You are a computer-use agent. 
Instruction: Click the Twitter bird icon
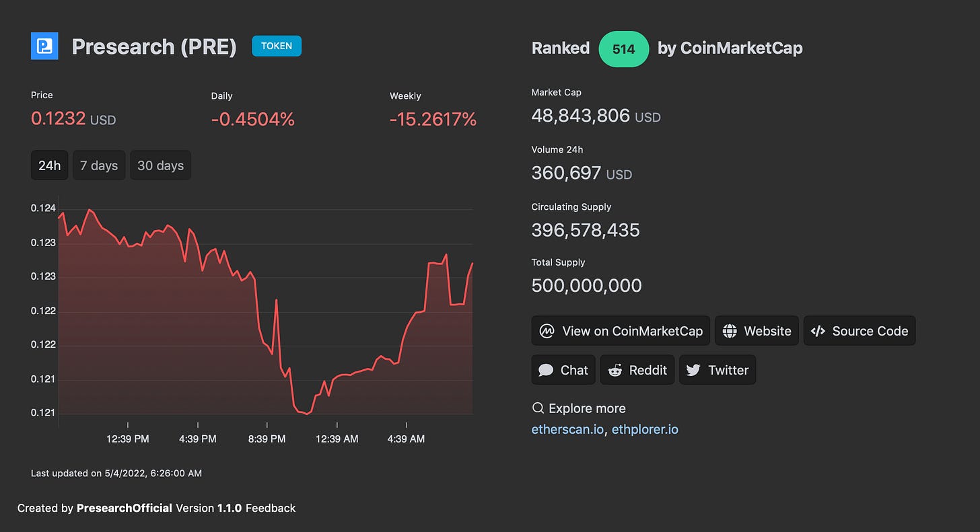[694, 370]
